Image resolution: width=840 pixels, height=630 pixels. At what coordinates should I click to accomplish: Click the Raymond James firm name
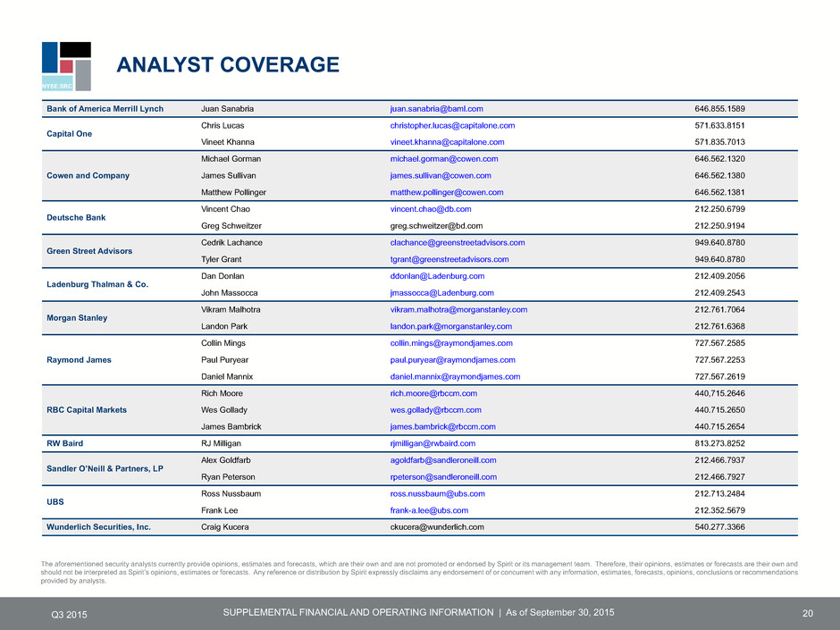(79, 360)
